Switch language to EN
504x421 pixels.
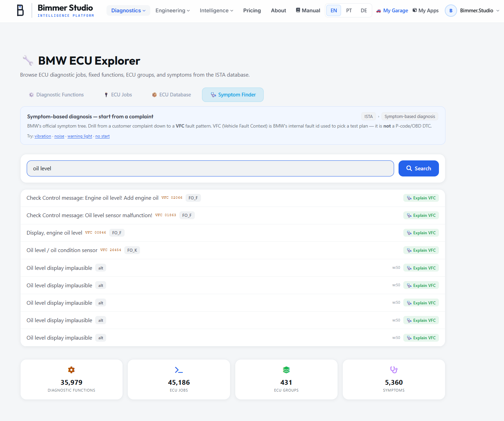point(334,11)
